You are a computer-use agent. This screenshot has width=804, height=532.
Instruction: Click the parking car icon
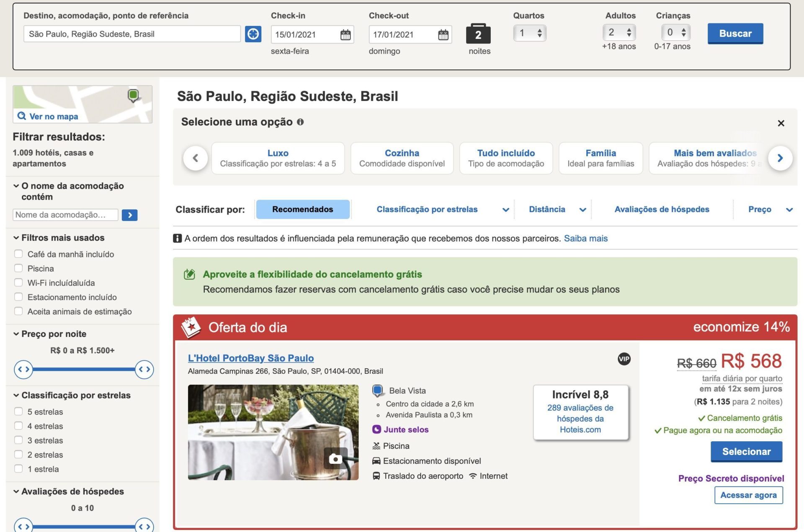[x=376, y=461]
